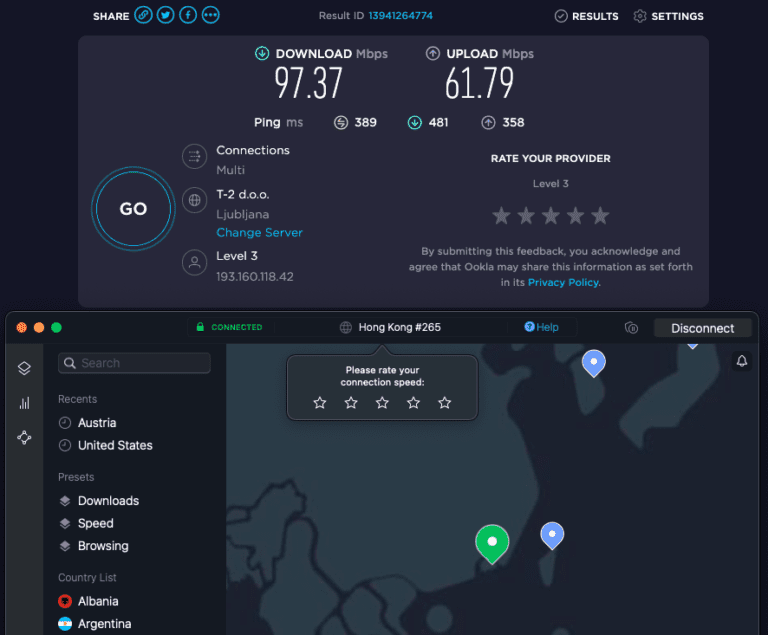This screenshot has width=768, height=635.
Task: Open more share options ellipsis icon
Action: click(210, 15)
